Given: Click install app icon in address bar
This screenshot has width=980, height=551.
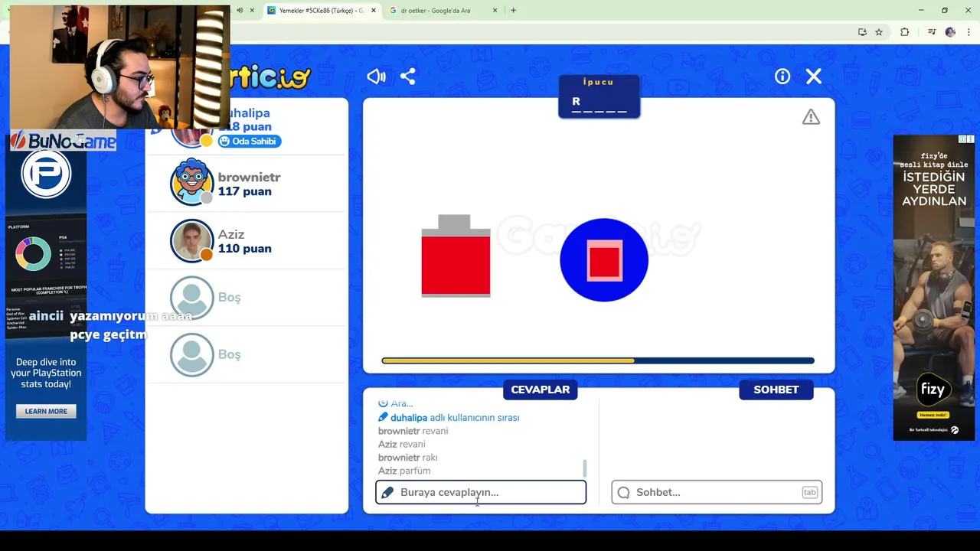Looking at the screenshot, I should [862, 32].
